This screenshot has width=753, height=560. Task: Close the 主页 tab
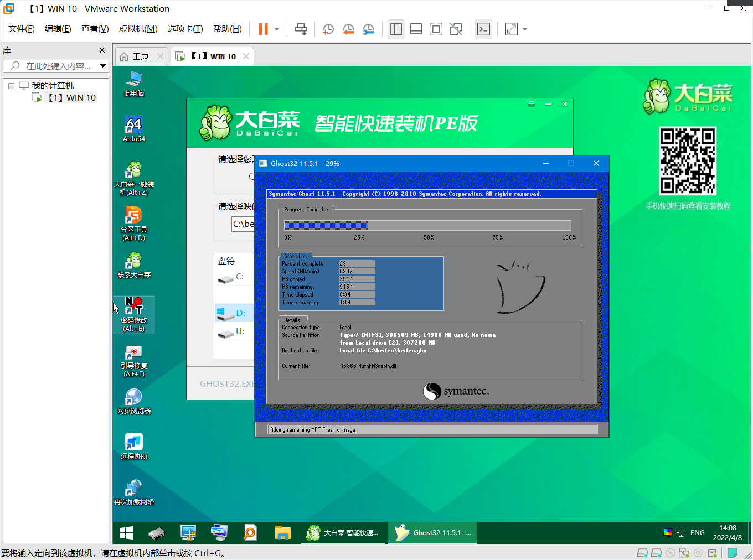[x=160, y=56]
